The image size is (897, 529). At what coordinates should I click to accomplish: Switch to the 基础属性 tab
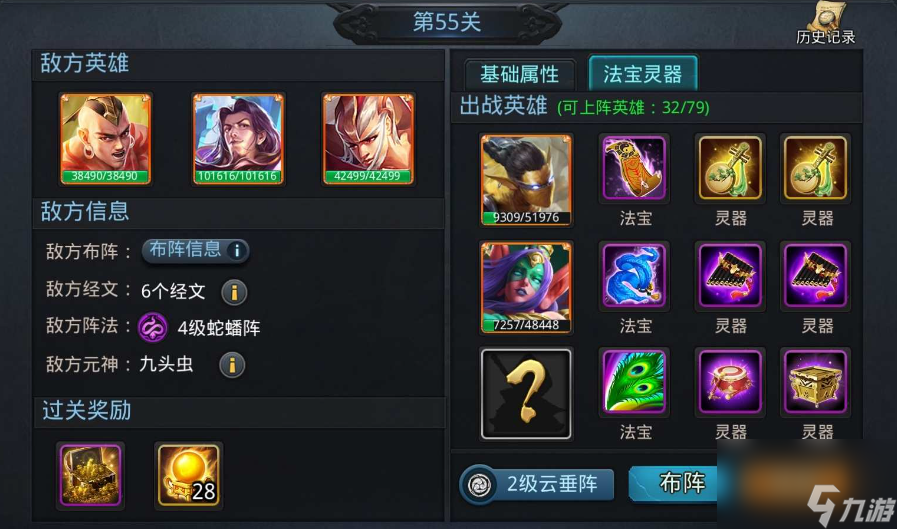[519, 74]
